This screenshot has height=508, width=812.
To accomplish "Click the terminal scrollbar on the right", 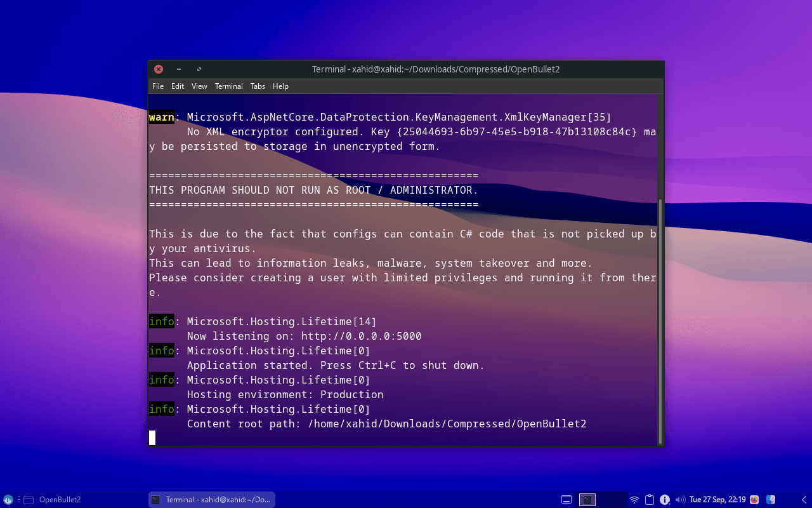I will click(660, 317).
